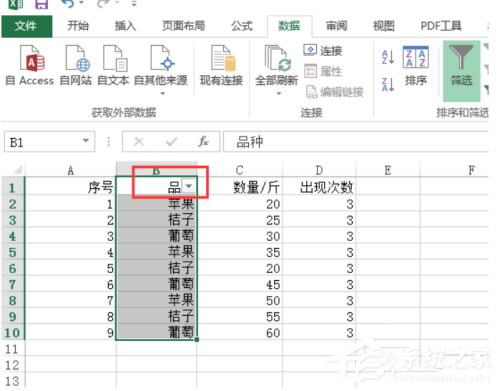Click the formula bar showing 品种

[355, 142]
